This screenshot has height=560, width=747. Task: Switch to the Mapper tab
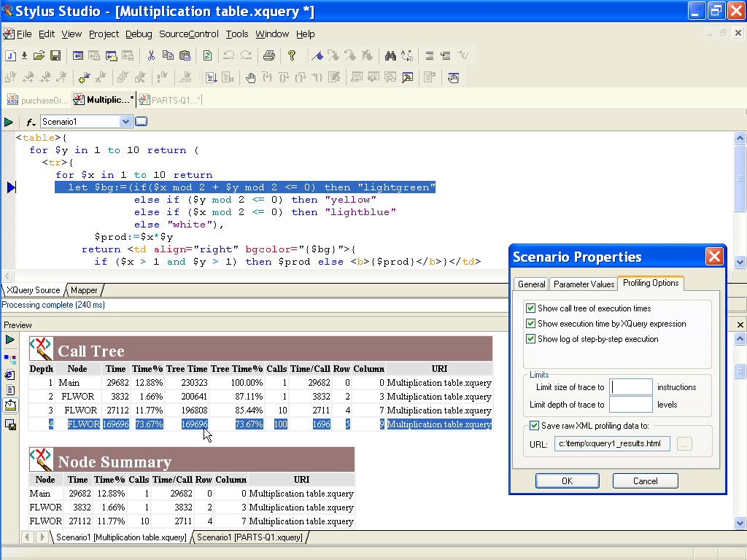click(x=84, y=289)
